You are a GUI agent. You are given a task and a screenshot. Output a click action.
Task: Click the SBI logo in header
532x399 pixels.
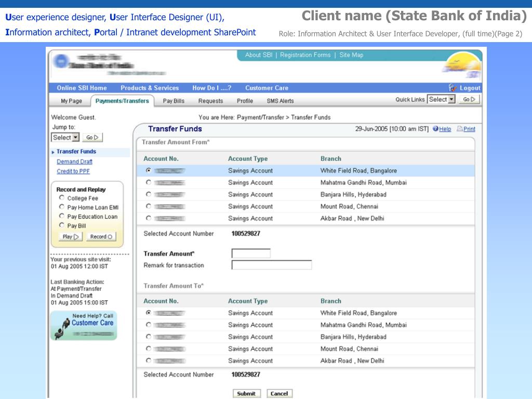click(x=61, y=61)
